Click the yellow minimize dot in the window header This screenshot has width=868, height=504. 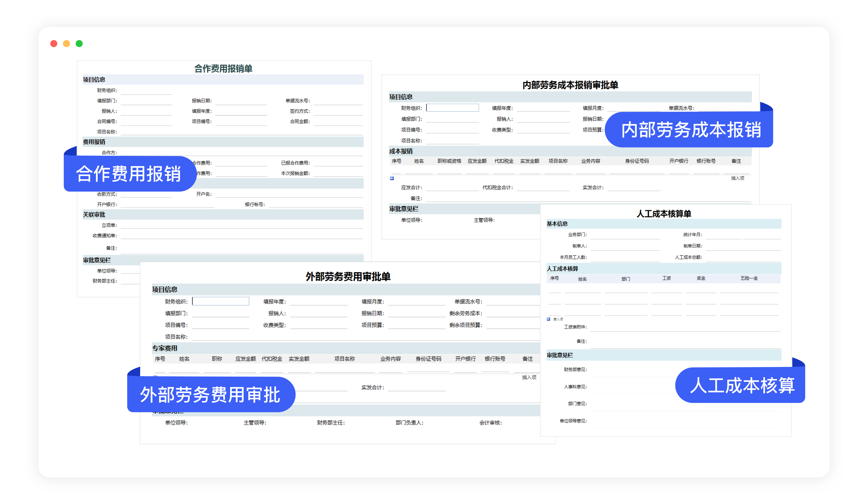(x=66, y=43)
